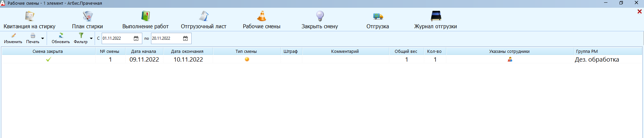Expand the Фильтр dropdown arrow
Image resolution: width=644 pixels, height=138 pixels.
pos(91,38)
